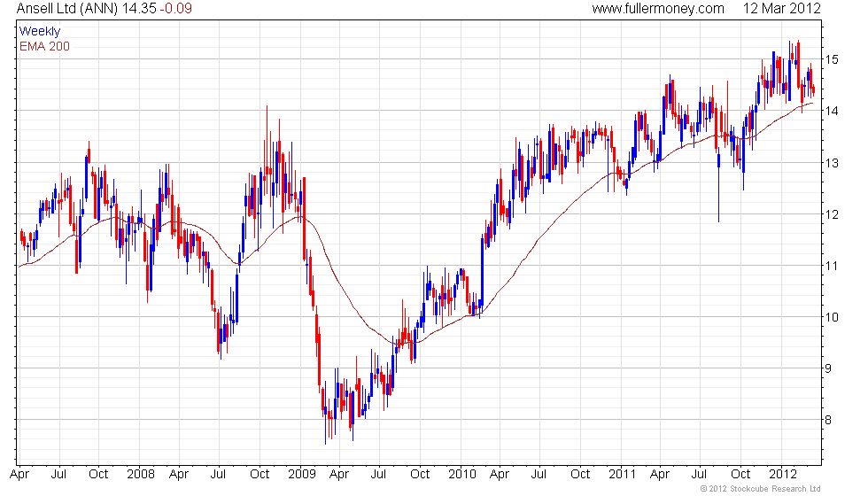This screenshot has width=868, height=496.
Task: Select the '2012' year label on time axis
Action: [x=783, y=475]
